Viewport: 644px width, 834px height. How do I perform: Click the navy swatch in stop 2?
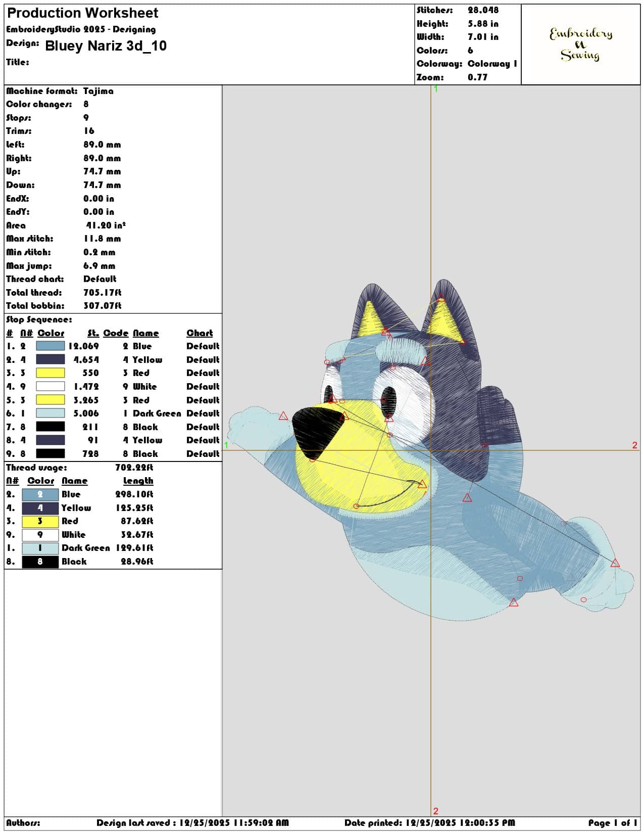pyautogui.click(x=51, y=360)
